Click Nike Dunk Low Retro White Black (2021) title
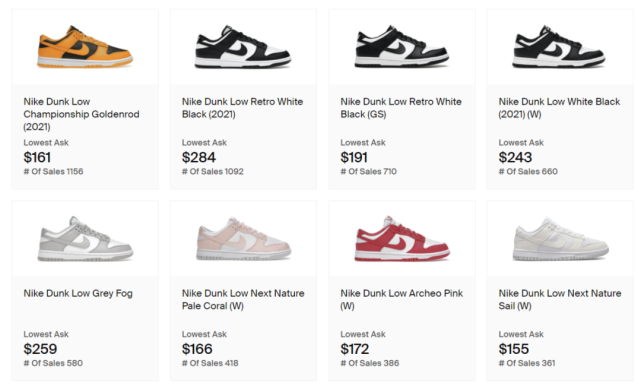641x386 pixels. (x=242, y=108)
